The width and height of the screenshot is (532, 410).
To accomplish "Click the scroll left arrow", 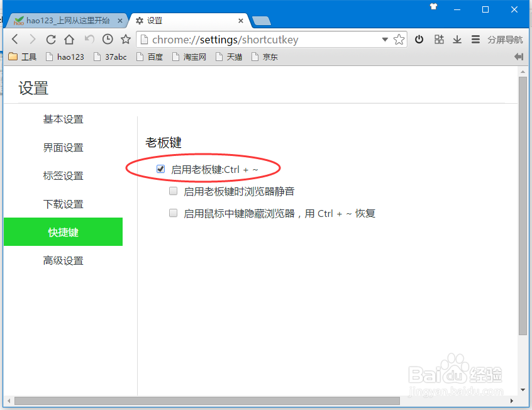I will pyautogui.click(x=8, y=401).
